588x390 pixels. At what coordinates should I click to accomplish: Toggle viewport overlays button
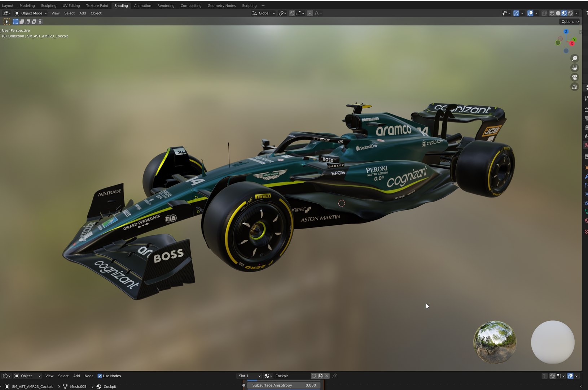pos(530,13)
